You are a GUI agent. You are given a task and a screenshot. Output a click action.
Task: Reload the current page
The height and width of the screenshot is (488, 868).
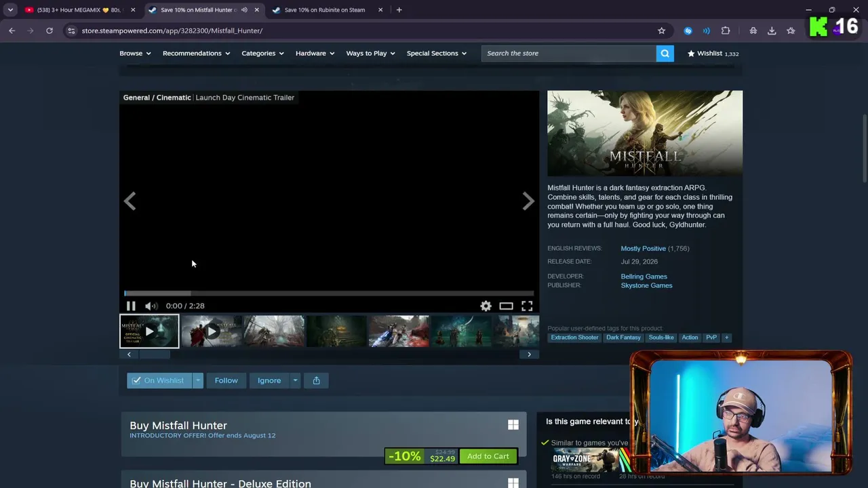(x=50, y=30)
